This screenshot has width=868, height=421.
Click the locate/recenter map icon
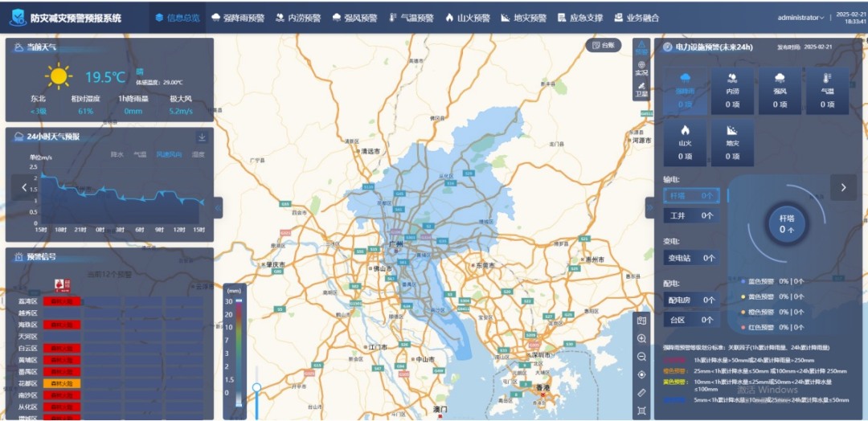pos(641,374)
